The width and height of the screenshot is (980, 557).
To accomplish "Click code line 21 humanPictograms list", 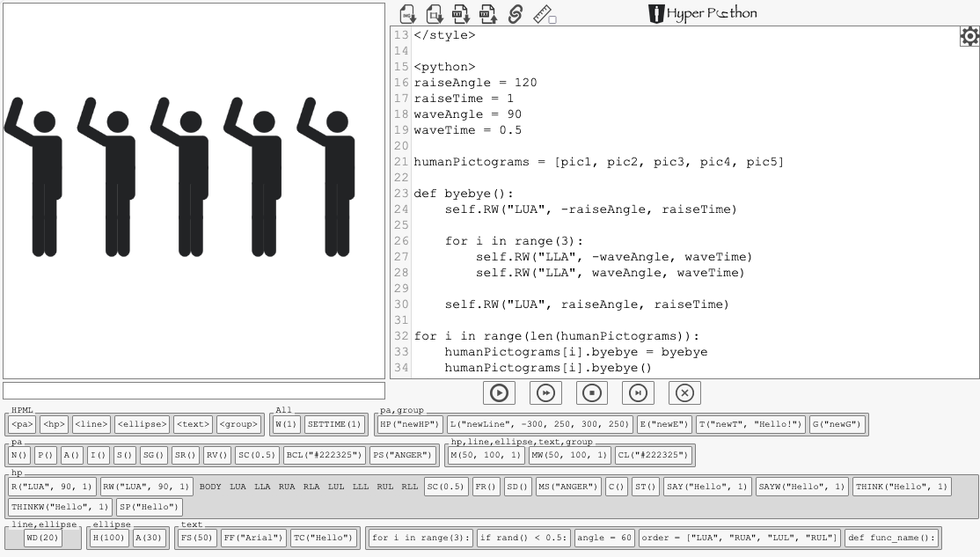I will pos(598,162).
